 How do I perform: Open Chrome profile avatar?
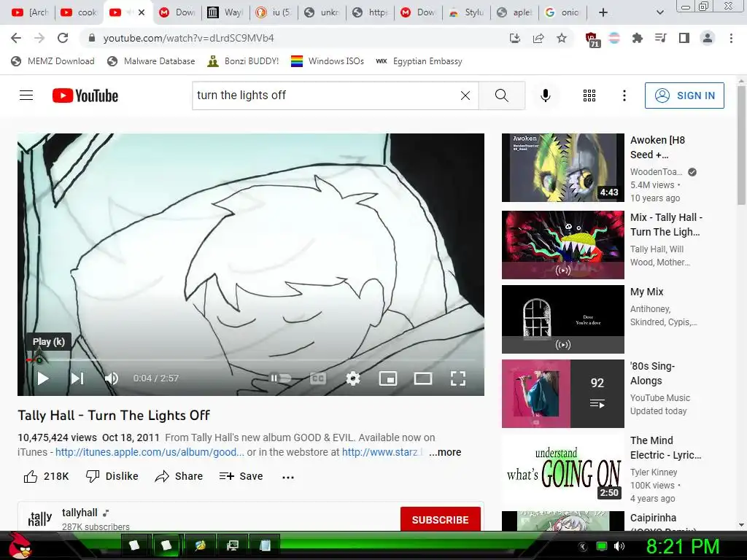point(708,38)
